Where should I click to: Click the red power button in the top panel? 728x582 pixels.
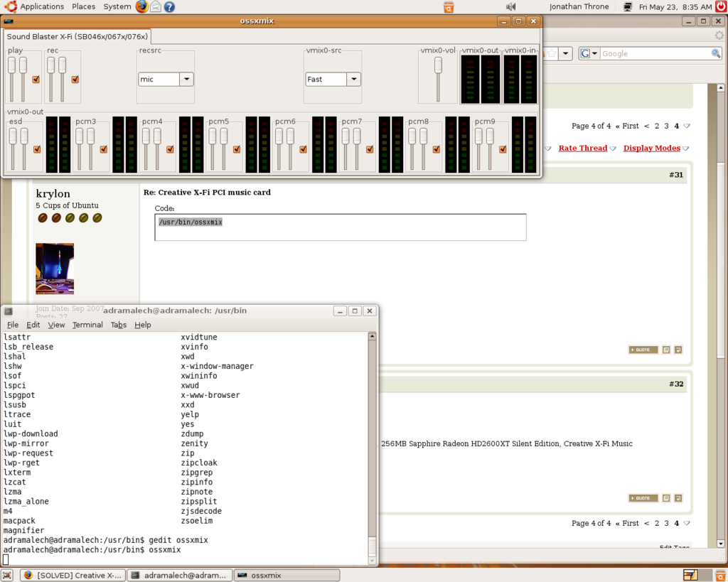721,6
